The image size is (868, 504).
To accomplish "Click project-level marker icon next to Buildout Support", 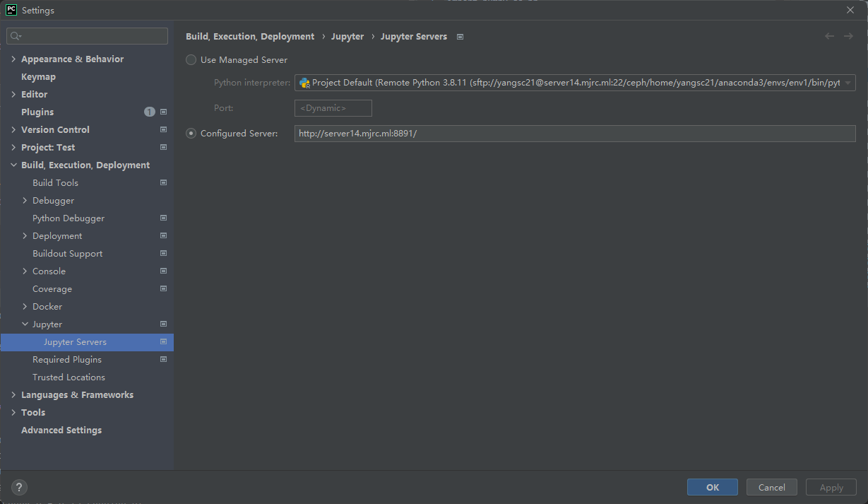I will pyautogui.click(x=164, y=253).
